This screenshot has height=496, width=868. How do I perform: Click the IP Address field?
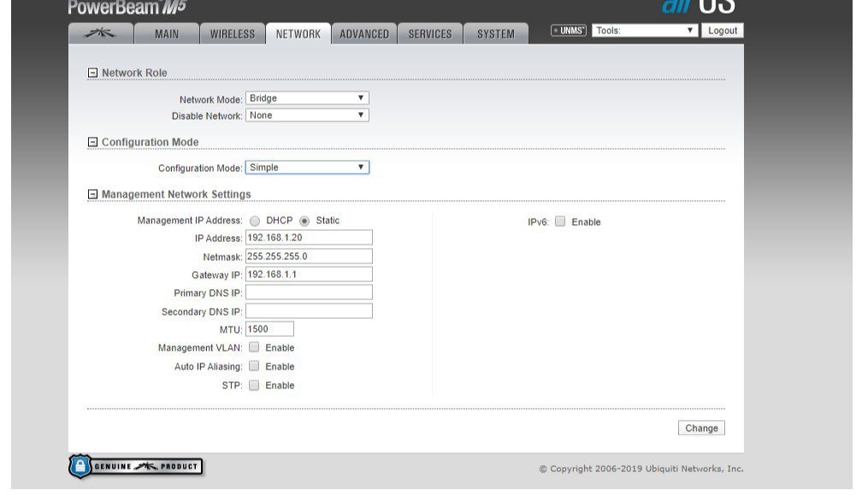[309, 238]
